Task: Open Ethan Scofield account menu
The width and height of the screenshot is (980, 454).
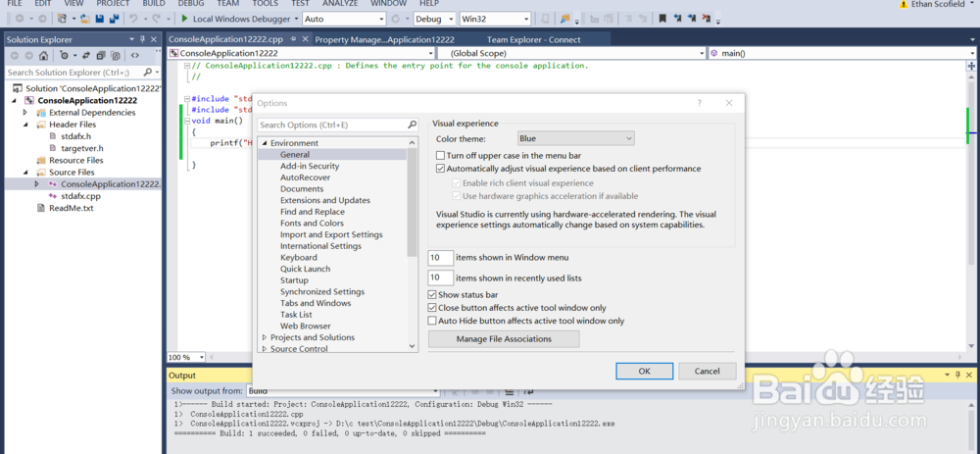Action: coord(943,4)
